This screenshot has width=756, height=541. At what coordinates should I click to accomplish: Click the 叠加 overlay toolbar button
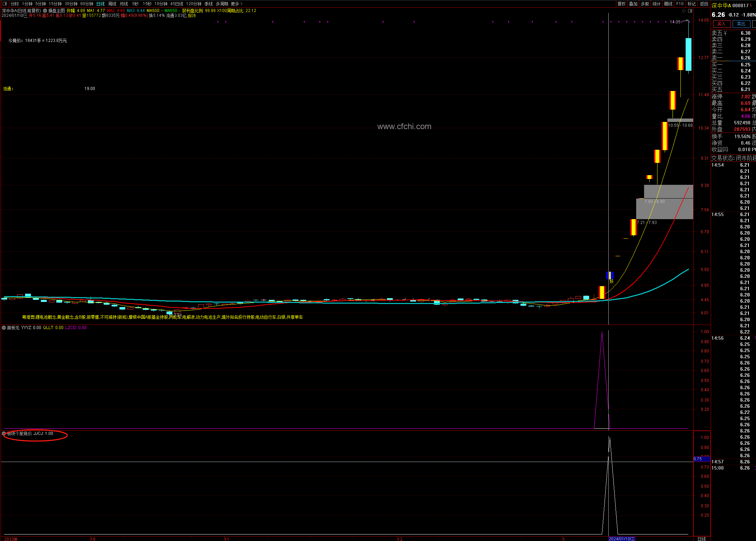click(x=633, y=4)
